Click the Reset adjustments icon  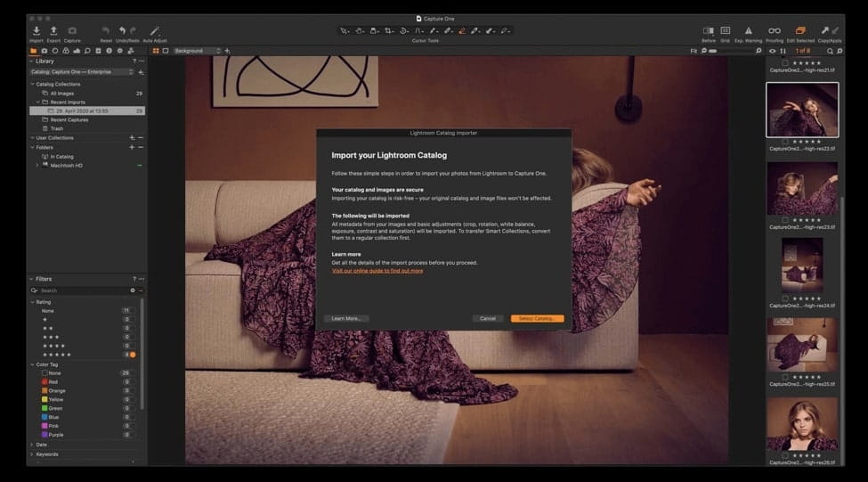(x=106, y=31)
